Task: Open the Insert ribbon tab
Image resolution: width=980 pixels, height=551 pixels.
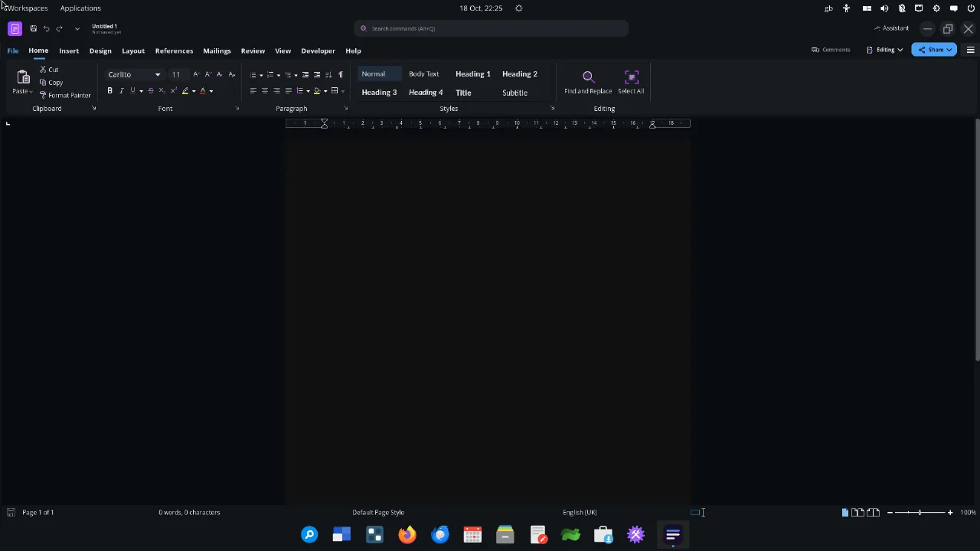Action: (69, 51)
